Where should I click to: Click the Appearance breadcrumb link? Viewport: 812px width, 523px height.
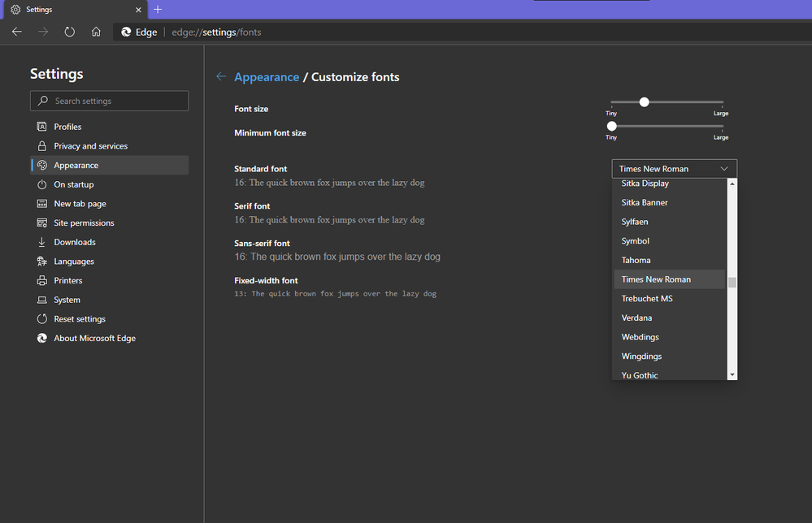click(x=267, y=77)
